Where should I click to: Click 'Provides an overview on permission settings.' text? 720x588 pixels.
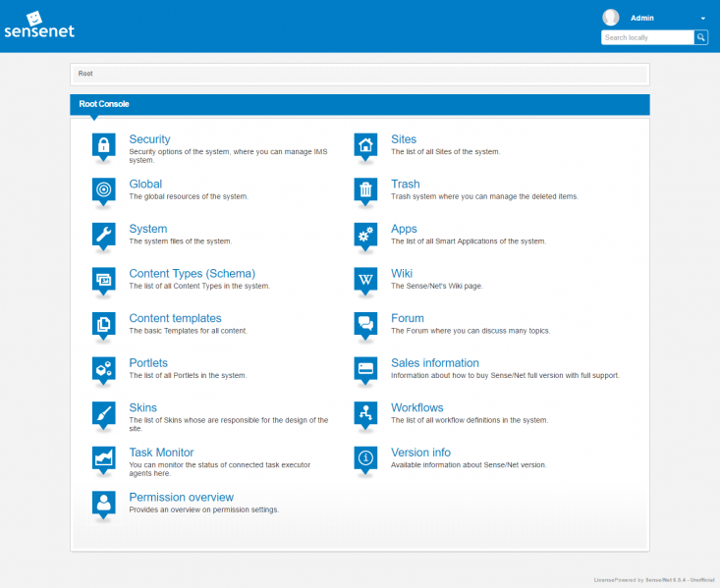pyautogui.click(x=204, y=509)
